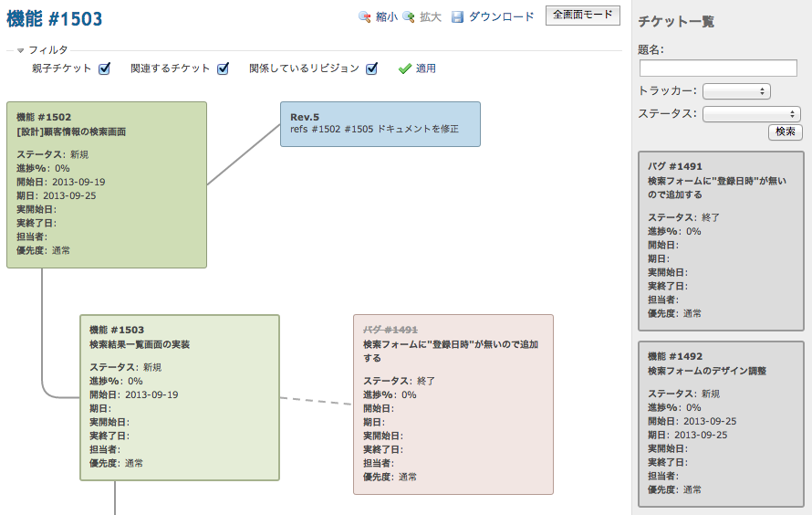Viewport: 812px width, 515px height.
Task: Click the 題名 text input field
Action: tap(718, 68)
